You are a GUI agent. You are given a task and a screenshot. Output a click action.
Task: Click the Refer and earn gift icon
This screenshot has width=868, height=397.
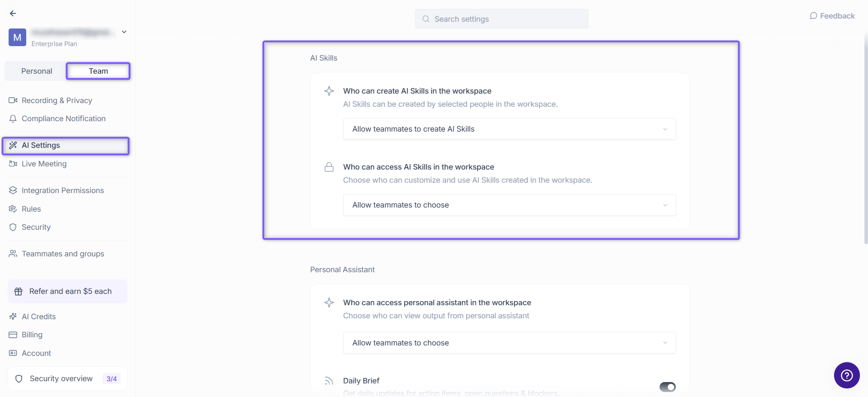tap(19, 292)
